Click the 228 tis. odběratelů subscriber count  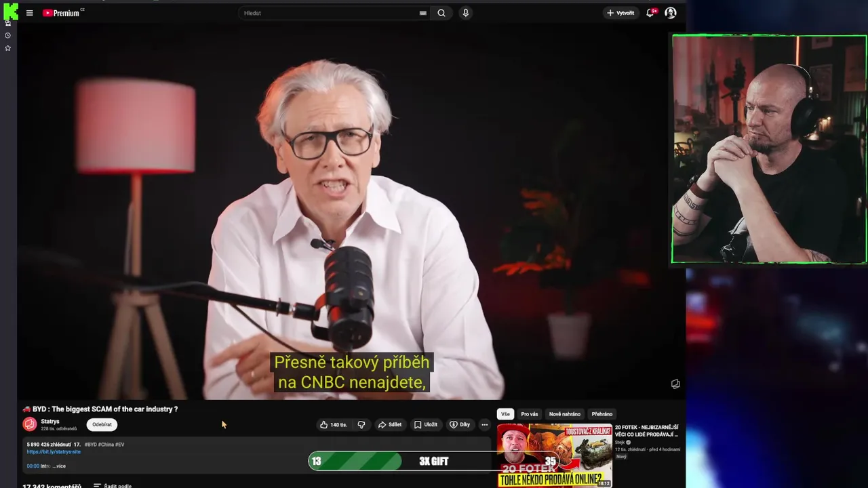pos(59,429)
